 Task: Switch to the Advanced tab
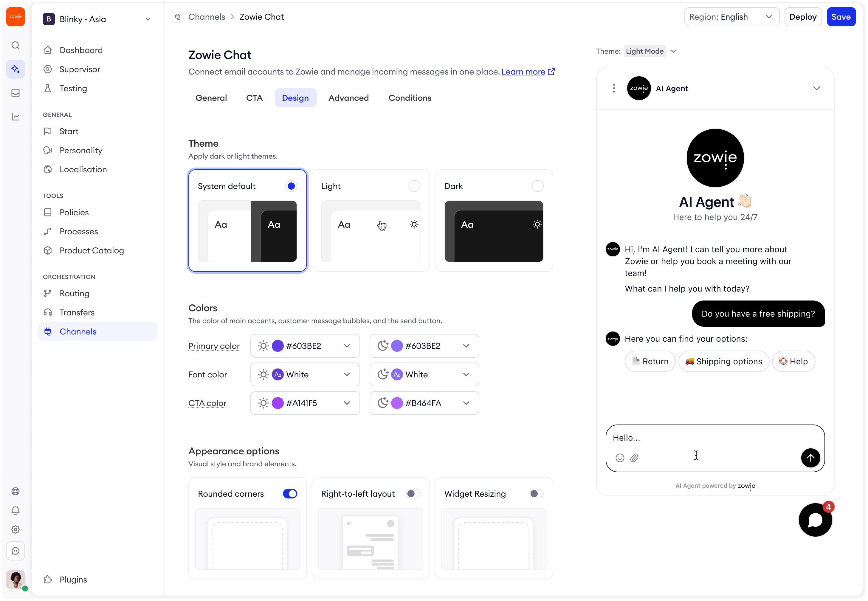[x=348, y=98]
